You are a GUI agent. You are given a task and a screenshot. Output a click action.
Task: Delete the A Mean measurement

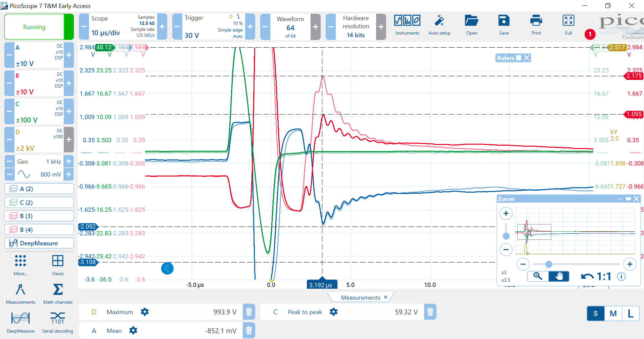[249, 331]
